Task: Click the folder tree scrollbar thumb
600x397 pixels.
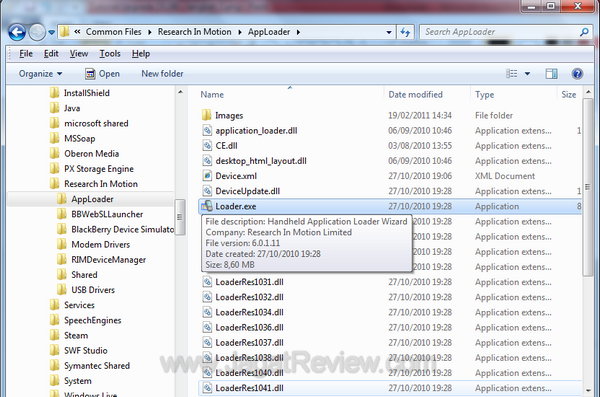Action: [x=179, y=217]
